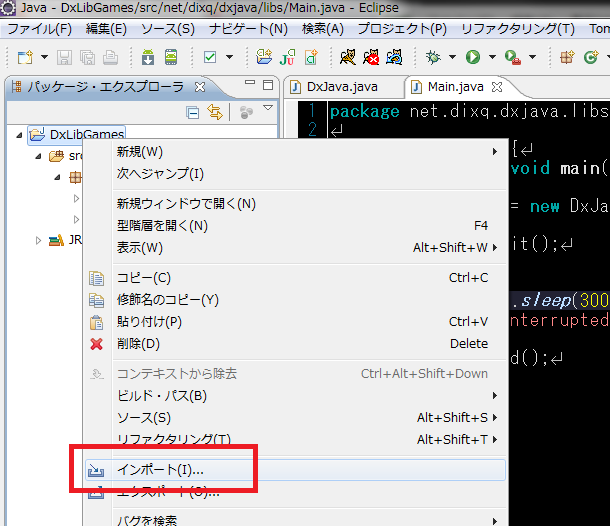This screenshot has width=610, height=526.
Task: Minimize the Package Explorer view
Action: point(250,83)
